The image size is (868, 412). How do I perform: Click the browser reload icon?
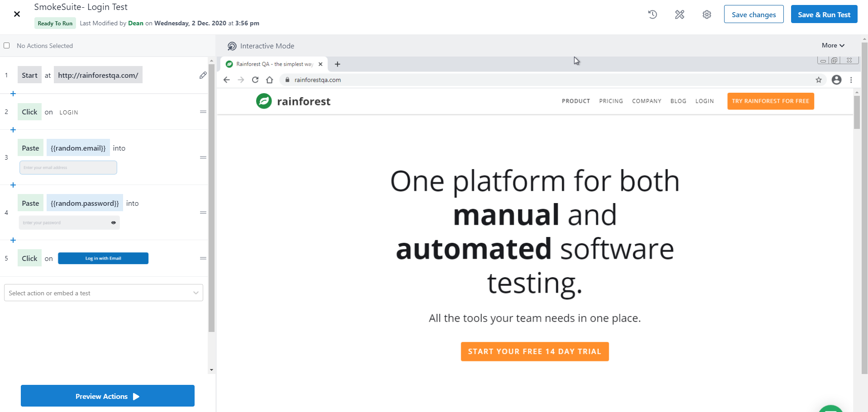[x=255, y=80]
